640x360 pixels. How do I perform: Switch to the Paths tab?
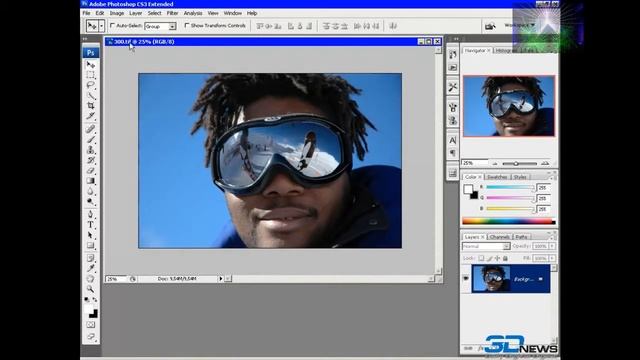tap(521, 237)
